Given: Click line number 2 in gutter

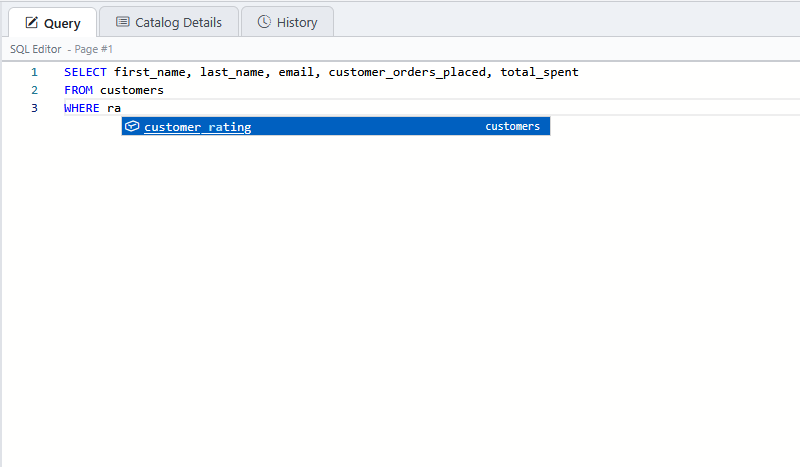Looking at the screenshot, I should [x=34, y=90].
